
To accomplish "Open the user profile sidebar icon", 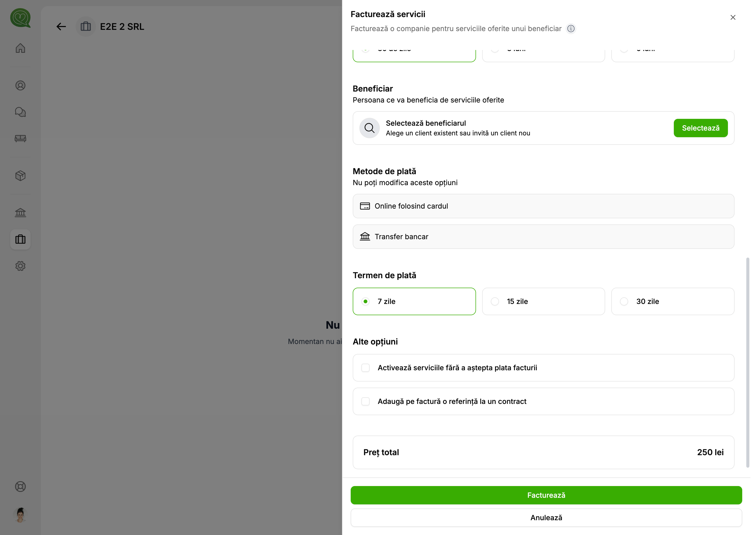I will 20,86.
